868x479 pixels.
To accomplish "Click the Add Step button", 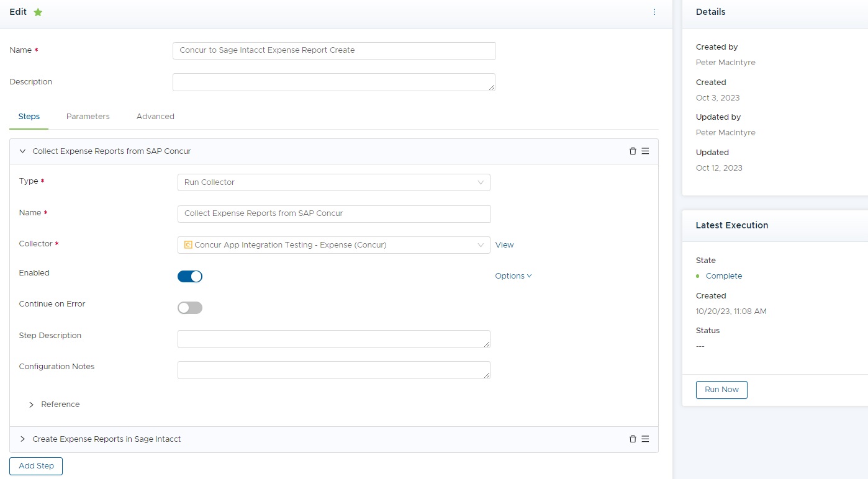I will [35, 466].
